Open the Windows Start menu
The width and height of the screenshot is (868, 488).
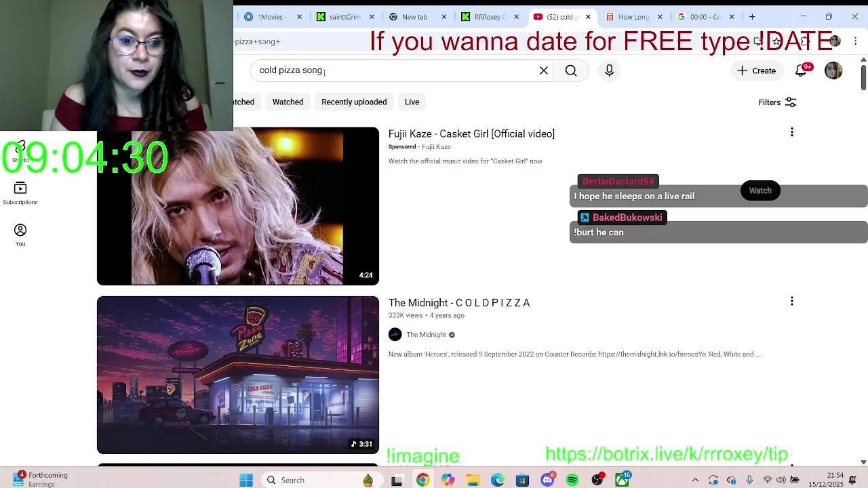point(246,480)
